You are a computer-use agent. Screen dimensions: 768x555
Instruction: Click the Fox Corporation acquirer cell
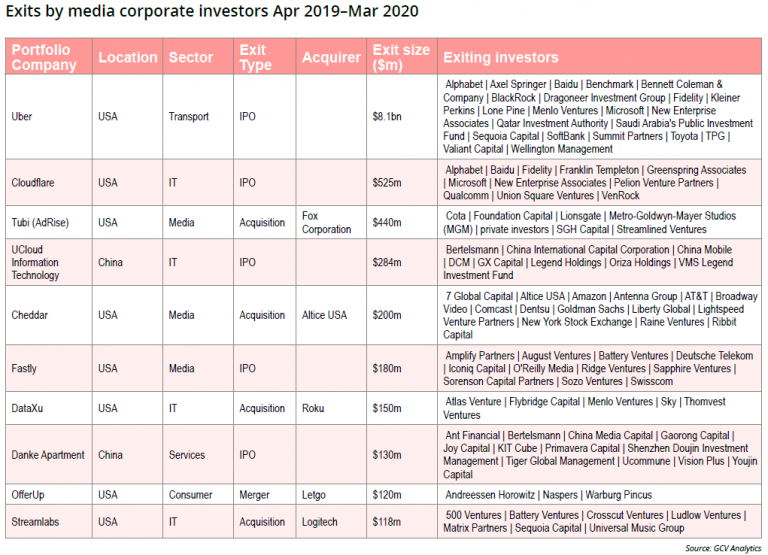[x=326, y=223]
